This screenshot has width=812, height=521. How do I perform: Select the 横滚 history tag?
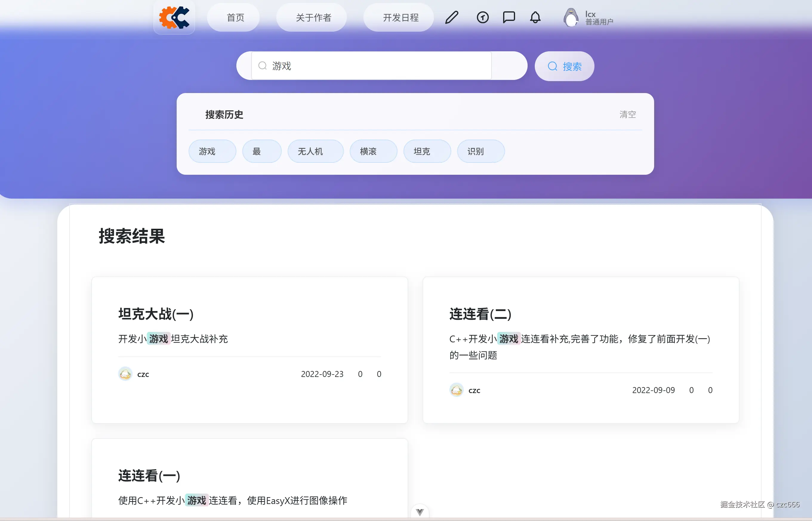point(373,151)
